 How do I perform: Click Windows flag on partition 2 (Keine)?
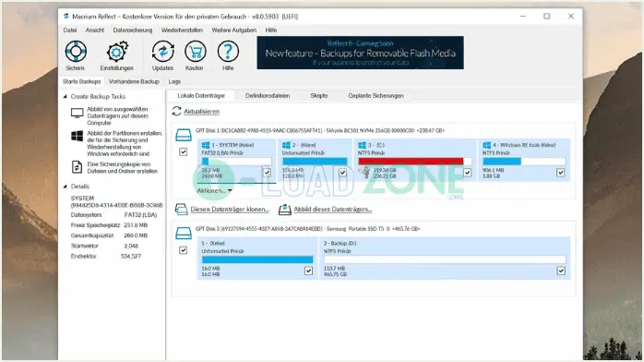[286, 145]
